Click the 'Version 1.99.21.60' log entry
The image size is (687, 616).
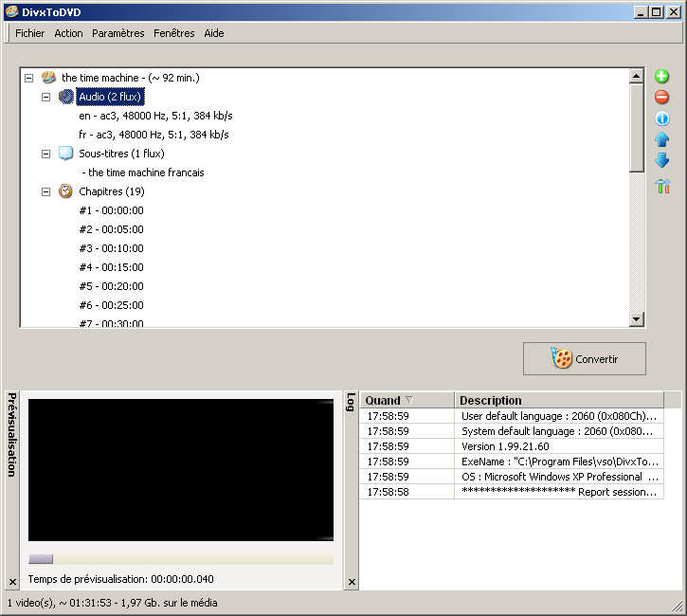coord(559,446)
